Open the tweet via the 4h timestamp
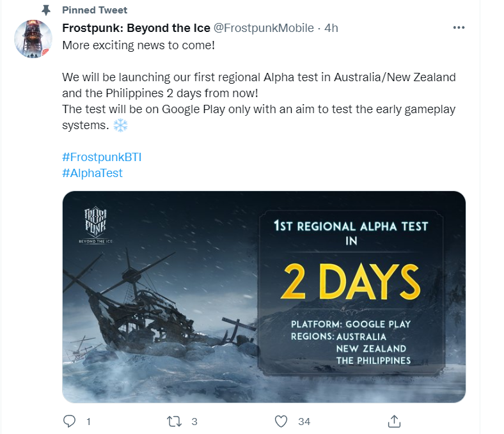The width and height of the screenshot is (504, 434). tap(331, 28)
